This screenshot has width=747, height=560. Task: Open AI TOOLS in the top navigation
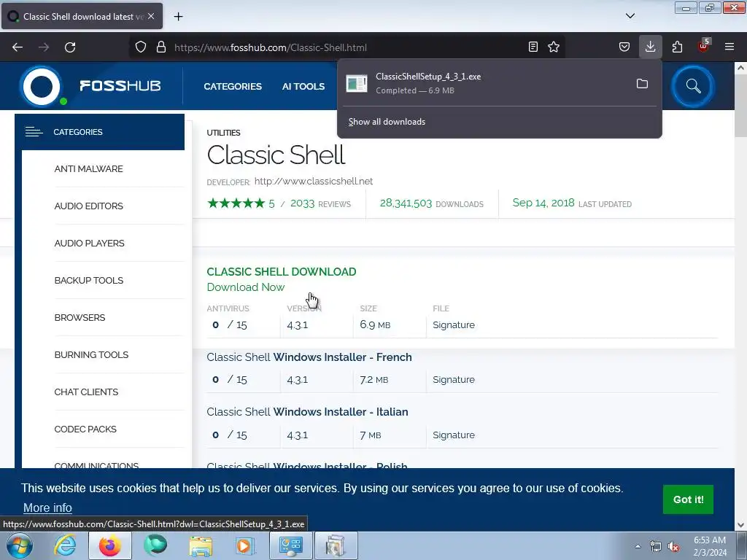[x=303, y=86]
